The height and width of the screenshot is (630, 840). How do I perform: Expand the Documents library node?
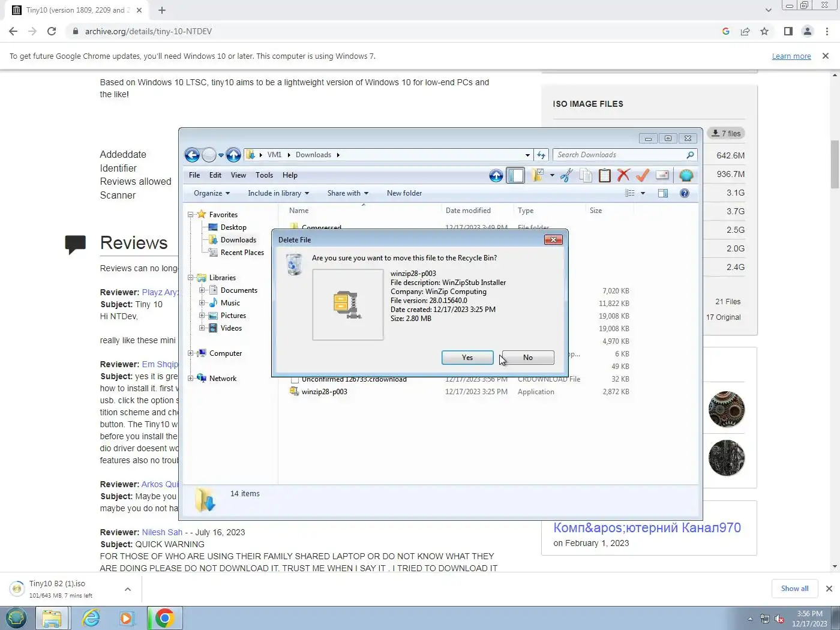(202, 290)
